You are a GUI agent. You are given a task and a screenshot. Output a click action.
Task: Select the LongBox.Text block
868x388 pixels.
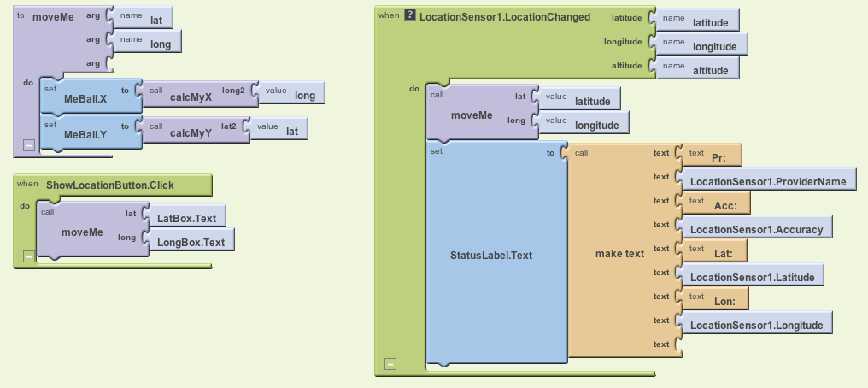(x=190, y=242)
